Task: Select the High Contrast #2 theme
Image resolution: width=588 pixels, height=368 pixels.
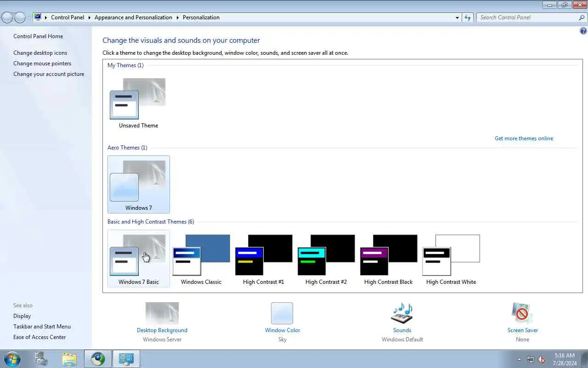Action: 326,259
